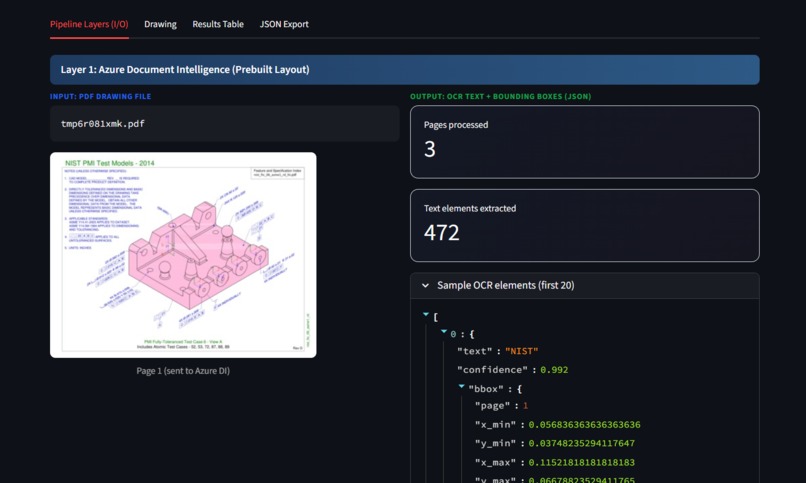Image resolution: width=806 pixels, height=483 pixels.
Task: Click the Pages processed value 3
Action: (x=430, y=149)
